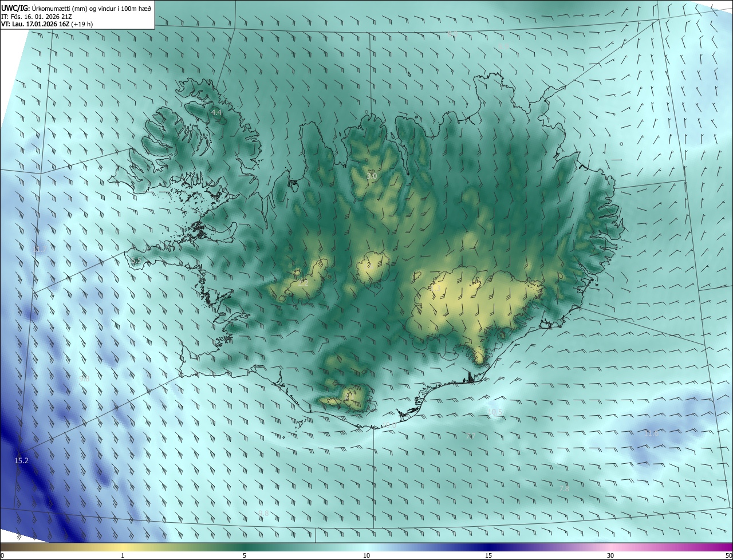Select the initial time line 'IT: Fös. 16. 01. 2026 21Z'

coord(36,16)
